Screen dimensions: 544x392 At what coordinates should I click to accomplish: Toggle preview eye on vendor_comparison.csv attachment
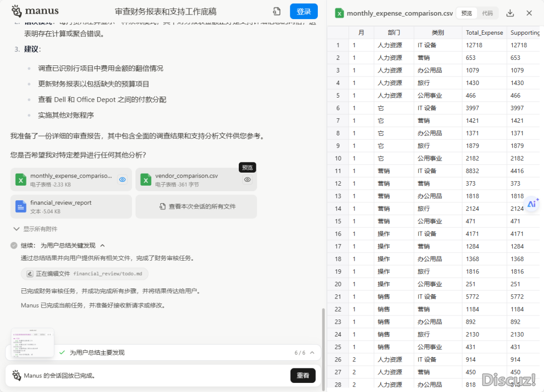247,180
